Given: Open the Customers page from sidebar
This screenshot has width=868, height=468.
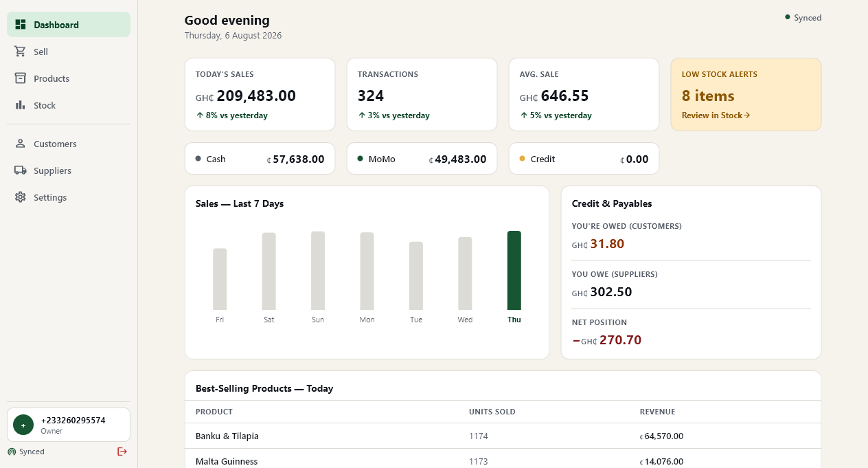Looking at the screenshot, I should [69, 144].
